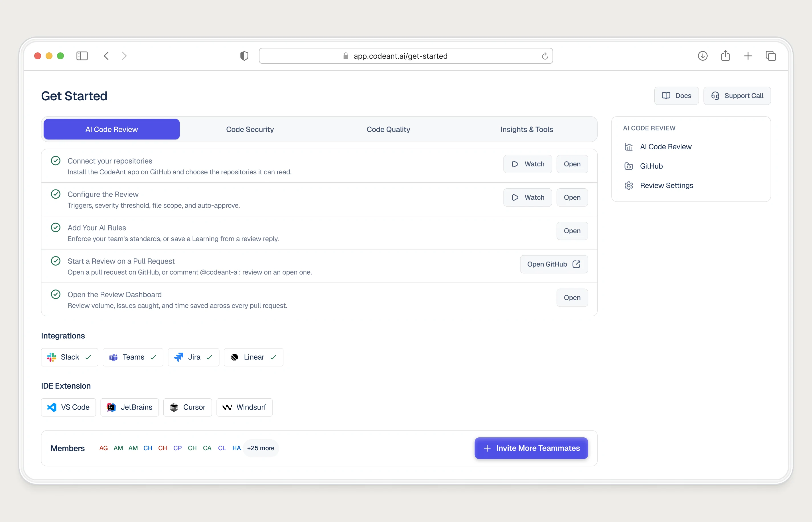Click the address bar showing app.codeant.ai/get-started
The image size is (812, 522).
(406, 56)
